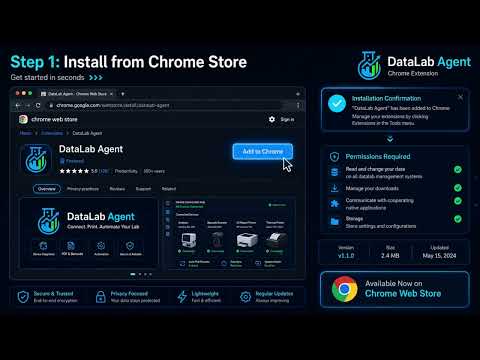Click the Privacy Focused lock icon
This screenshot has height=360, width=480.
tap(100, 297)
